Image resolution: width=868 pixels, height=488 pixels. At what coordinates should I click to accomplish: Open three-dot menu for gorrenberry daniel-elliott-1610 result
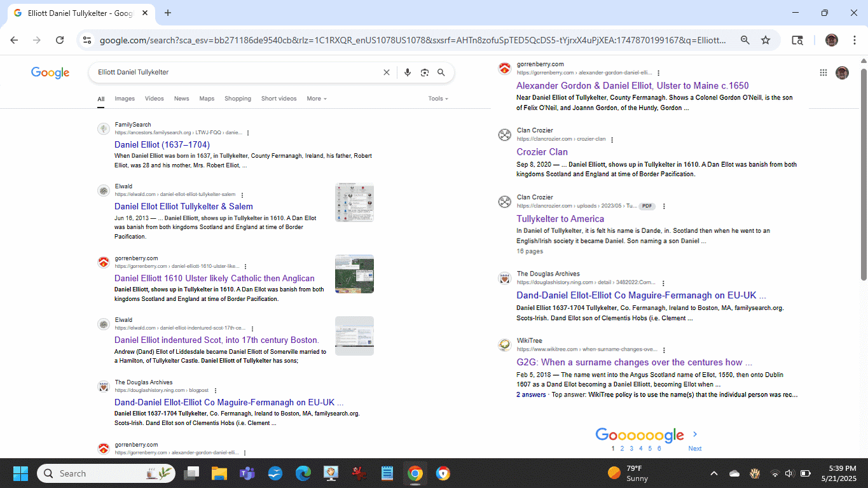tap(245, 267)
